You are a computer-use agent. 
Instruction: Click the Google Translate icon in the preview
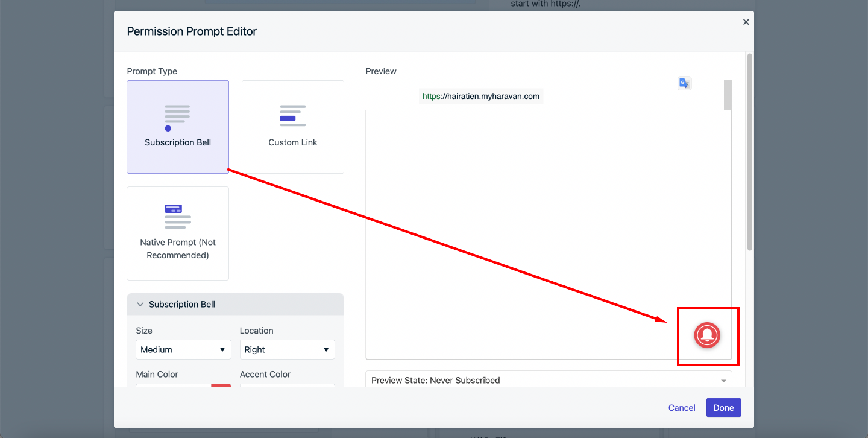coord(684,84)
